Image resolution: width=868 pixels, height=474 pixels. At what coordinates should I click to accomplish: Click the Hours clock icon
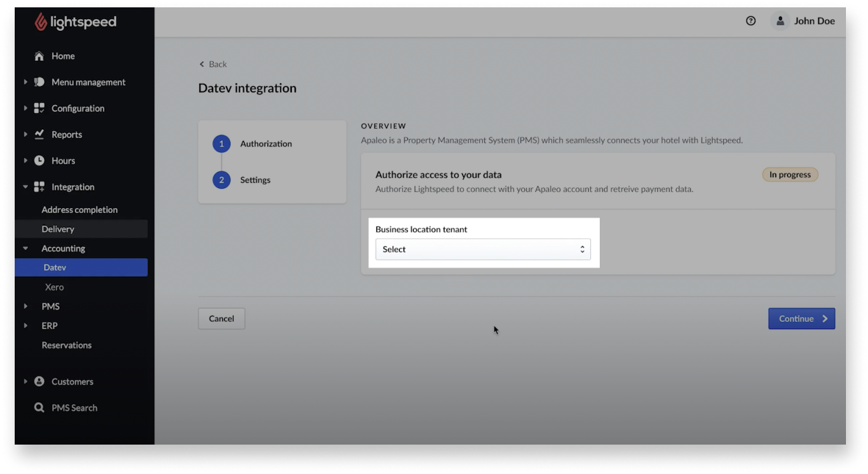pos(39,161)
